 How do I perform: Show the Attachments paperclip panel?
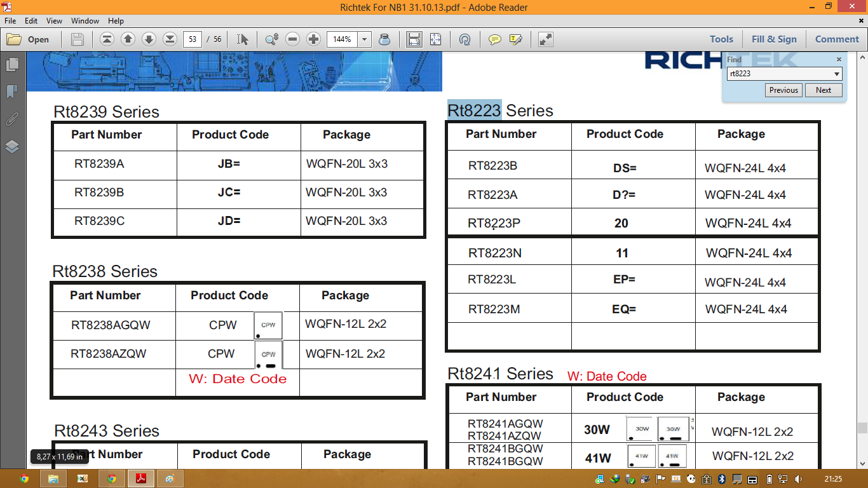coord(12,119)
